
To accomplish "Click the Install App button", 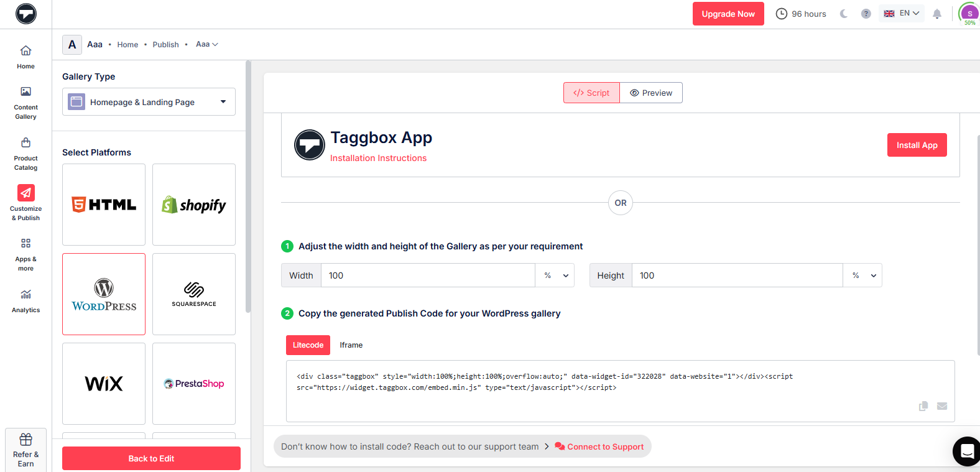I will pos(917,145).
